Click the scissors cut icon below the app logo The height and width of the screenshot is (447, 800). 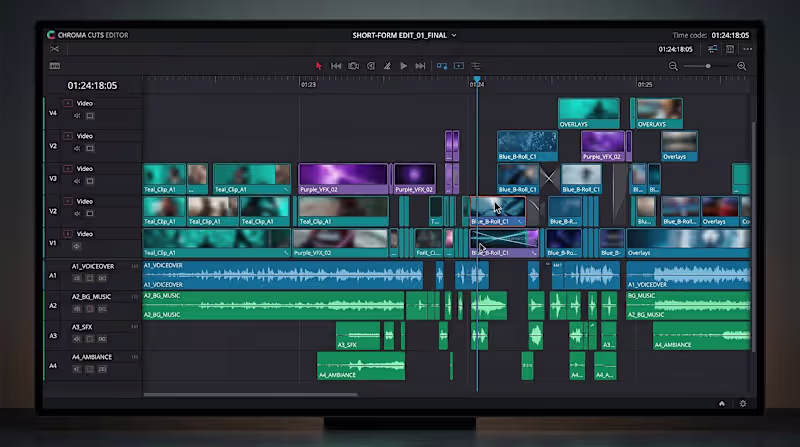54,49
